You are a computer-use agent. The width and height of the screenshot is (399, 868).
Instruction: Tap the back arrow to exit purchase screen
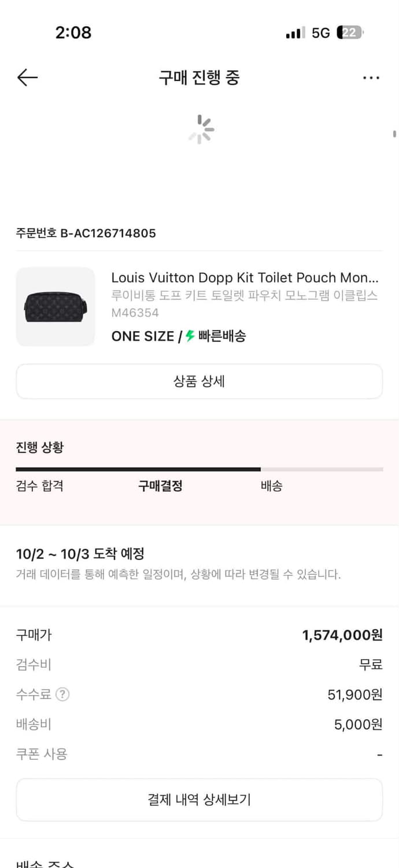(27, 77)
